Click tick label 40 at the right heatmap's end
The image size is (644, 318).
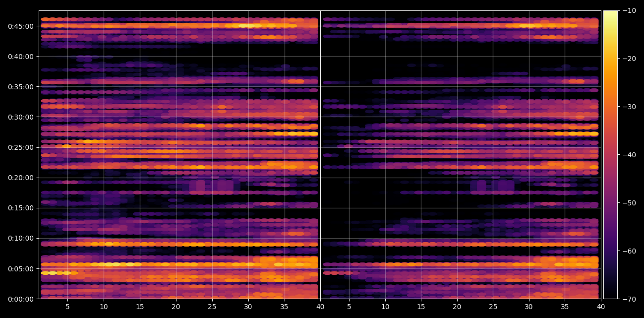coord(601,307)
